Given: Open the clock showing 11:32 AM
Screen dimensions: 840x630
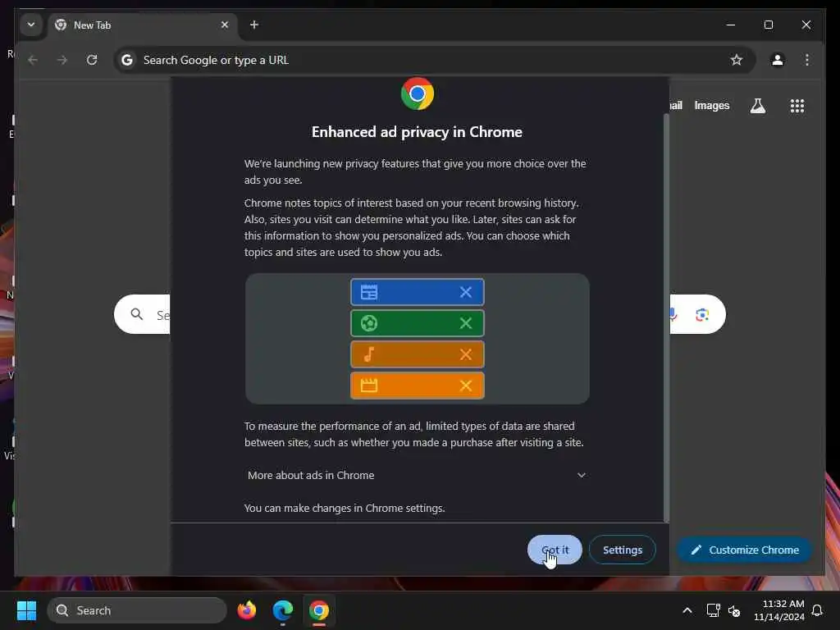Looking at the screenshot, I should pos(779,610).
